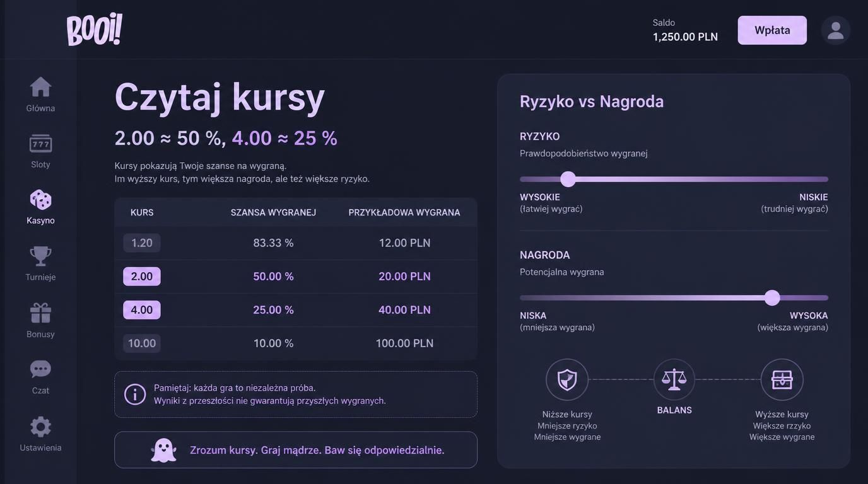Viewport: 868px width, 484px height.
Task: Click the 10.00 % chance cell
Action: click(x=273, y=343)
